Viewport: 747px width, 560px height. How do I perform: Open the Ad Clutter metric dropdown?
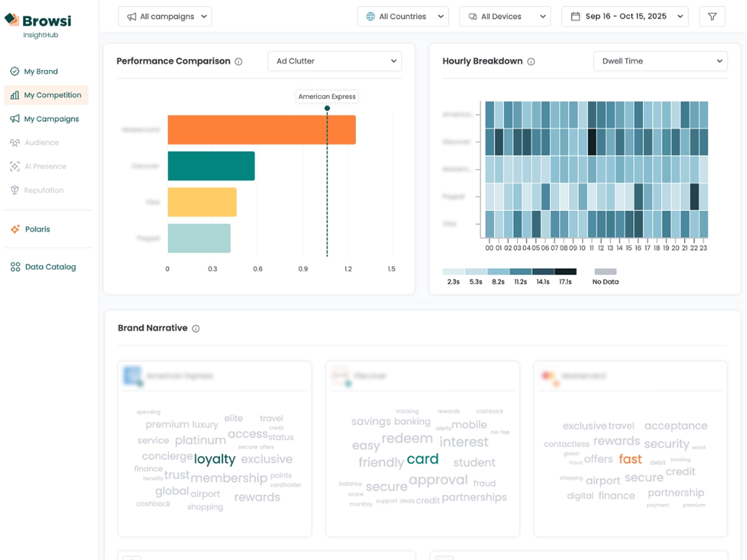(x=334, y=61)
